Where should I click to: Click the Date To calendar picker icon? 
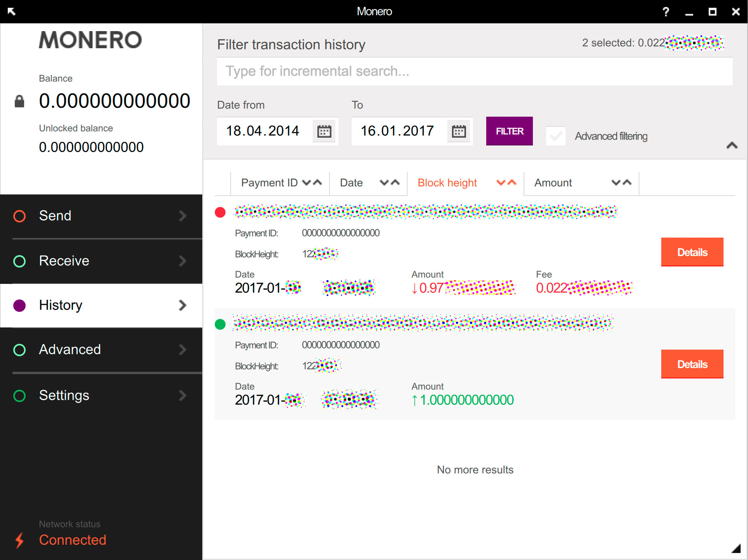pos(458,131)
